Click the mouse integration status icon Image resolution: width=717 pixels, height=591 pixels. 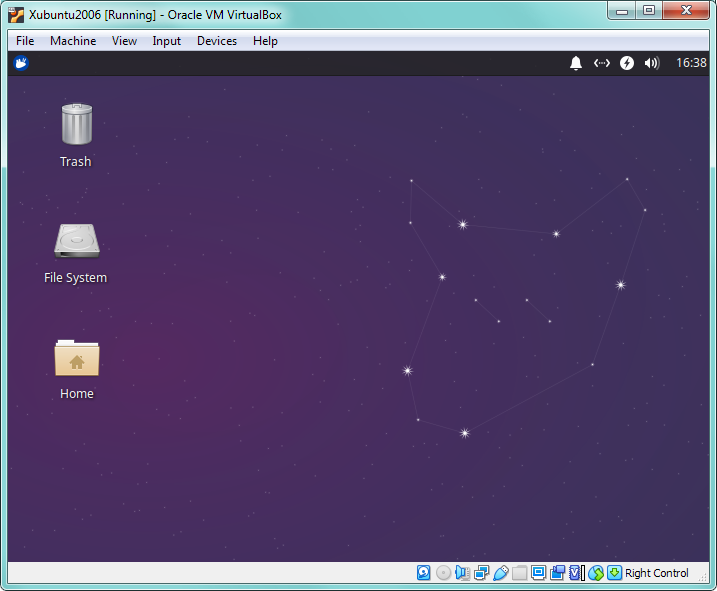click(596, 573)
